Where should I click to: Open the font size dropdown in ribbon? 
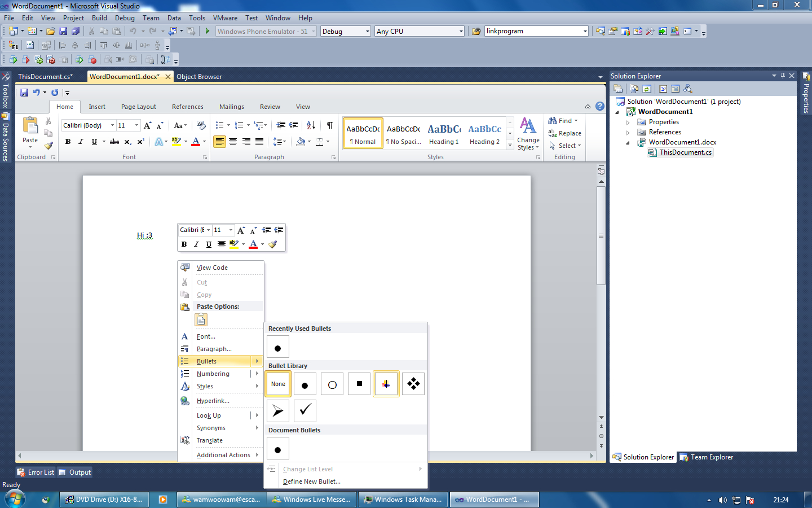(136, 125)
